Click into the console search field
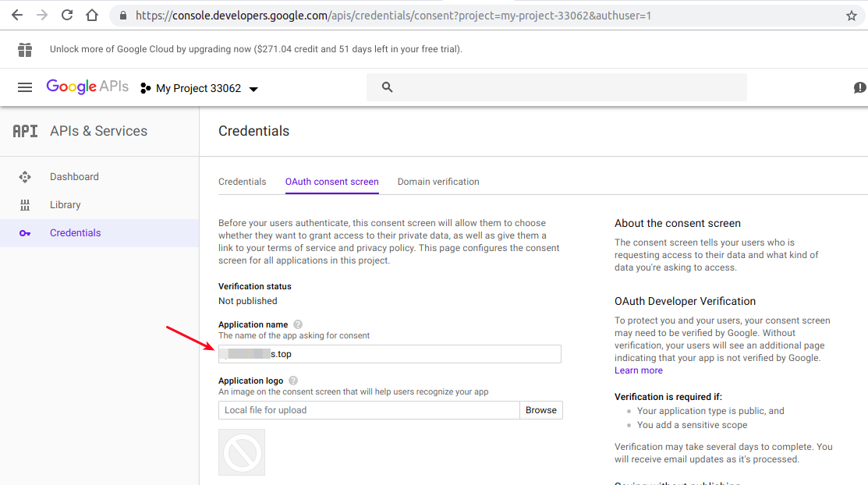The image size is (868, 485). (557, 87)
